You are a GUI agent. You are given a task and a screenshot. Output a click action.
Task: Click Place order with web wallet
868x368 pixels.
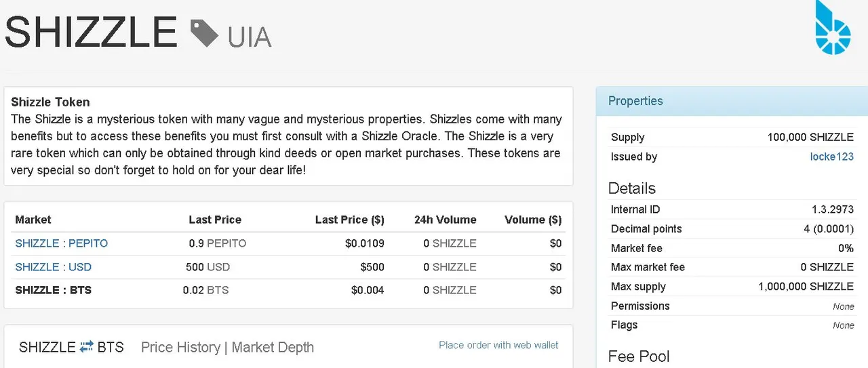coord(498,345)
